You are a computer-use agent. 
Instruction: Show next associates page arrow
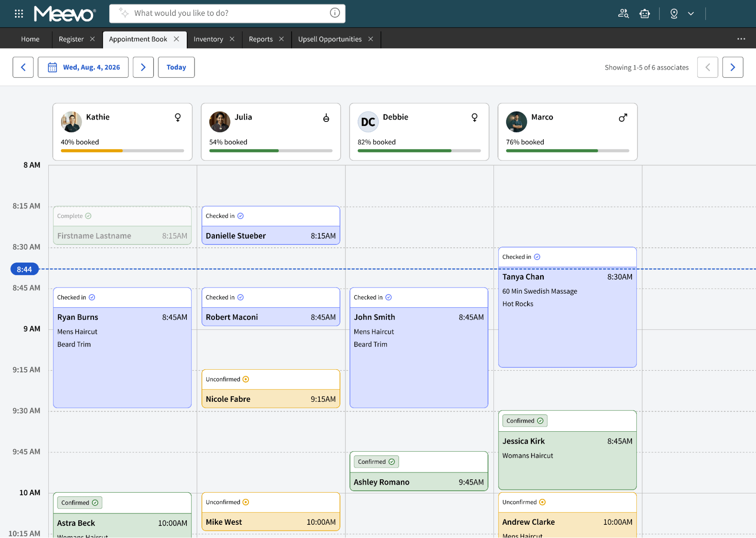coord(733,67)
